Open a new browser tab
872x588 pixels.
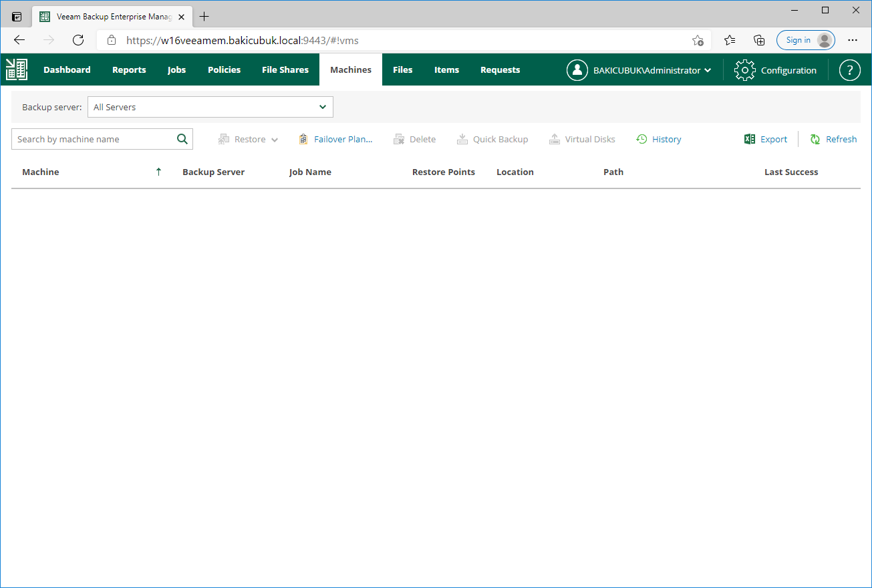click(x=204, y=17)
